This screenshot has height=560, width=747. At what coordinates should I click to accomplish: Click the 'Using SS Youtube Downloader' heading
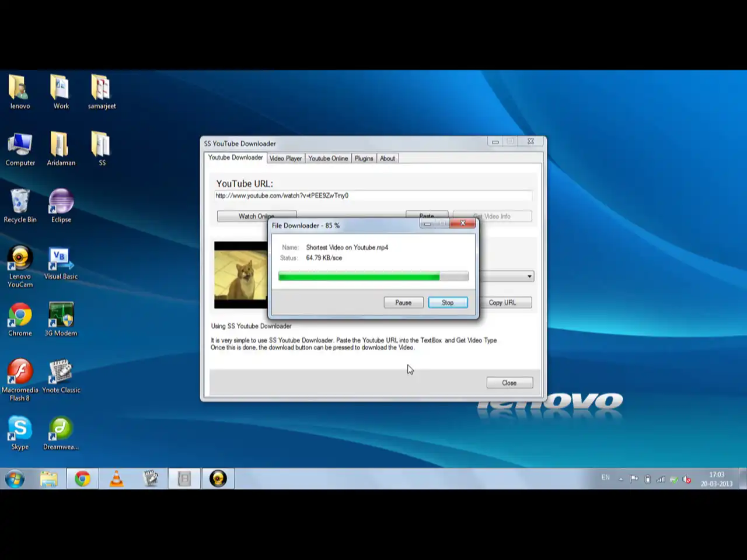[x=251, y=326]
